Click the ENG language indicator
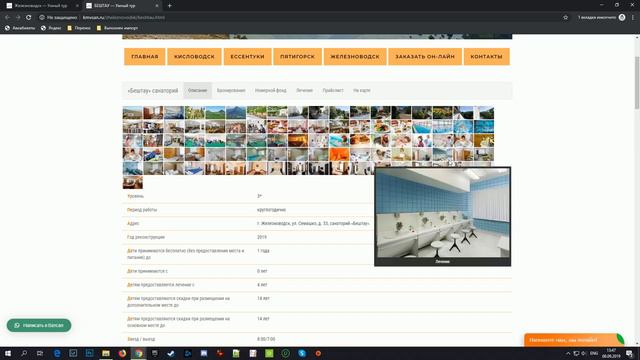The image size is (640, 360). pos(594,353)
